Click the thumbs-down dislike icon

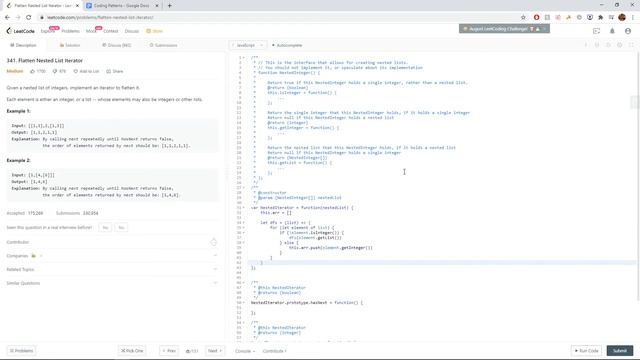pyautogui.click(x=55, y=71)
